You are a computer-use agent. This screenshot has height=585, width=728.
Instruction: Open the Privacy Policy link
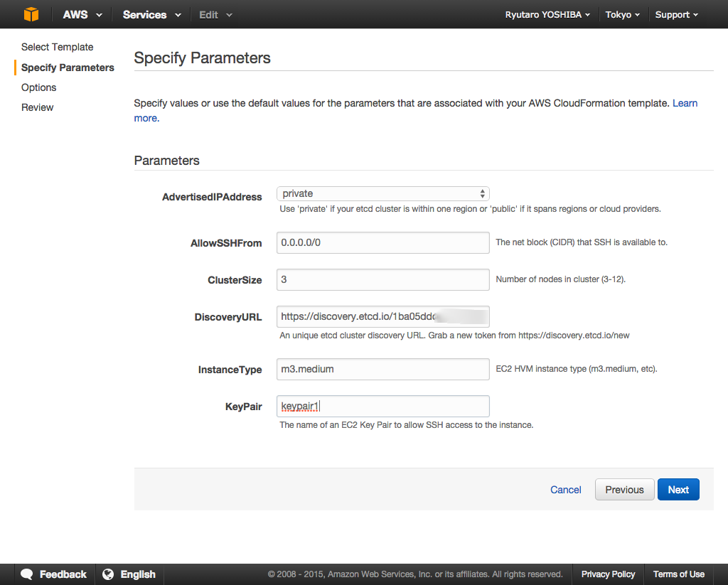608,574
